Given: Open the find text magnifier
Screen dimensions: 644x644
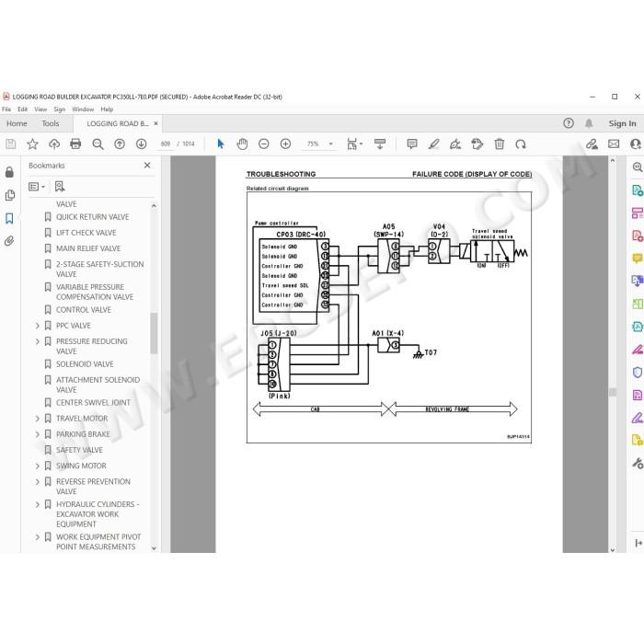Looking at the screenshot, I should tap(98, 144).
